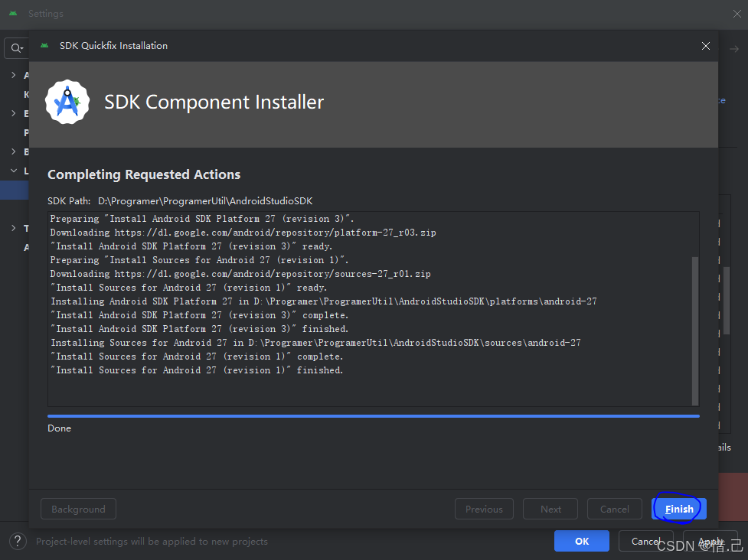748x560 pixels.
Task: Click log line with platform-27_r03.zip URL
Action: click(x=243, y=233)
